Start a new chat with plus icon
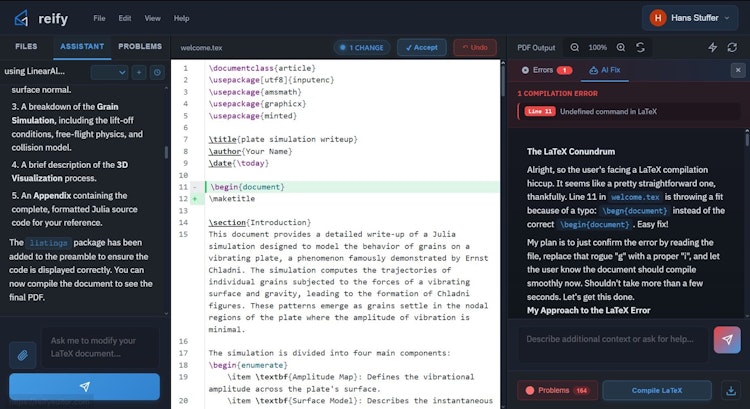The height and width of the screenshot is (409, 750). [139, 72]
